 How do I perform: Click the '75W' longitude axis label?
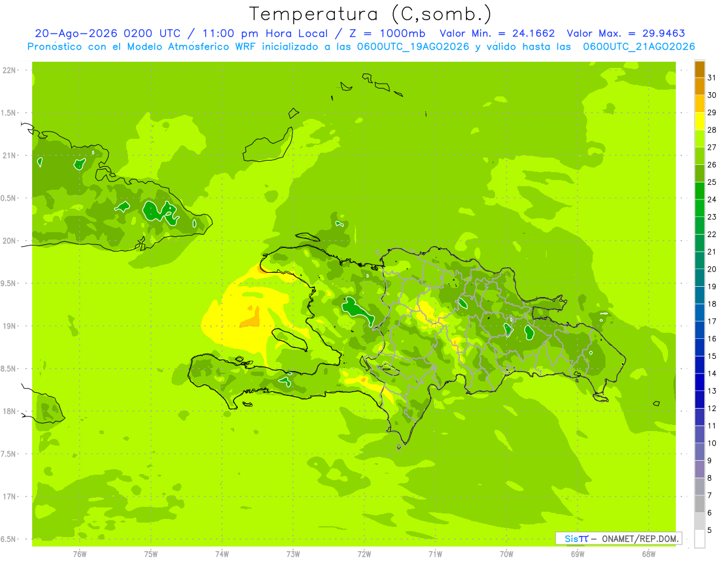pos(151,554)
